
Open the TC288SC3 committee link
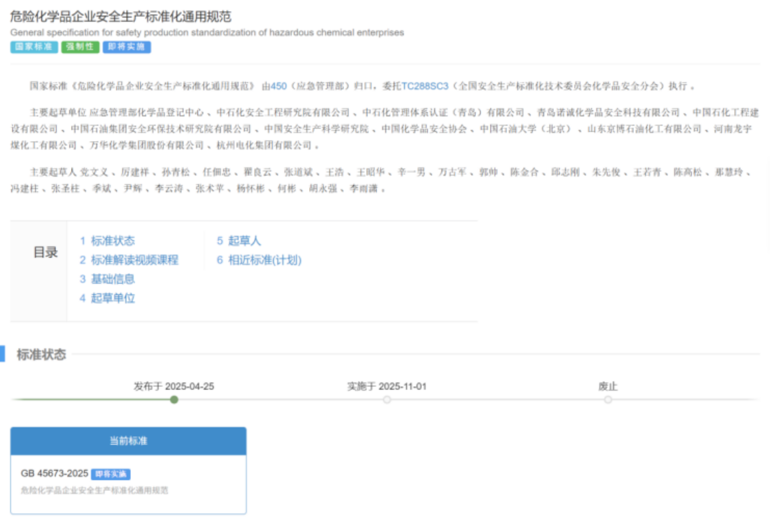[424, 86]
